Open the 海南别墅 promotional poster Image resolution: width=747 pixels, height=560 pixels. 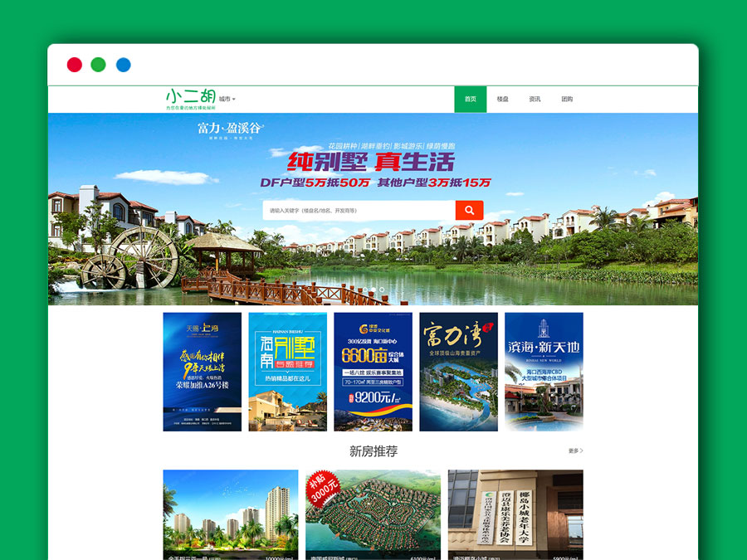click(x=288, y=372)
